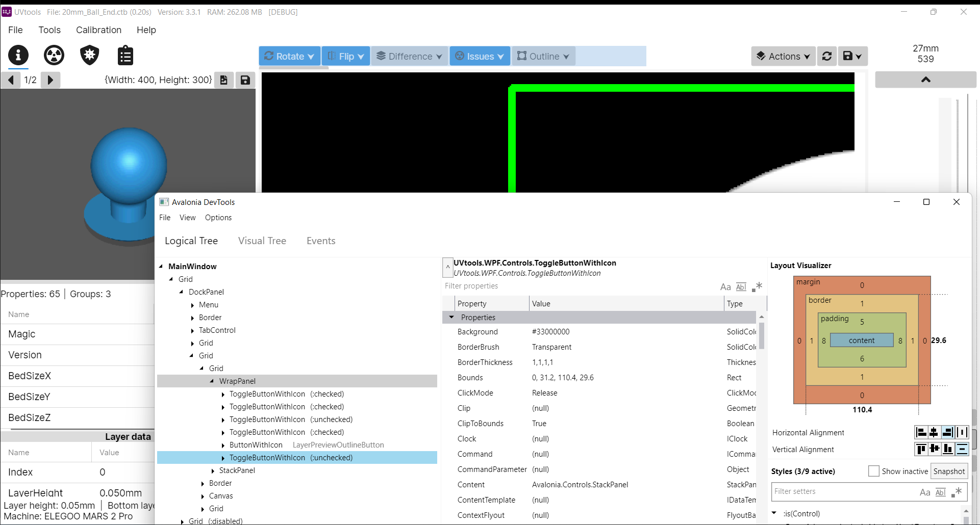Switch to the Visual Tree tab

262,241
